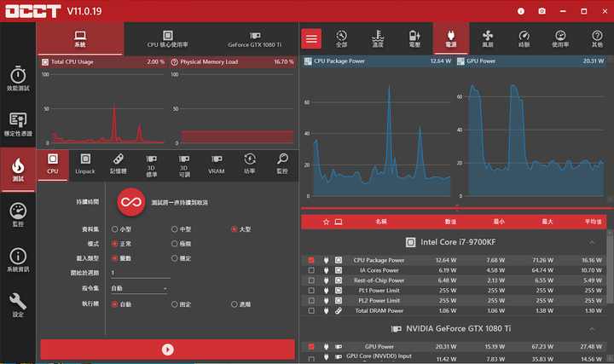Select the 功率 power test icon
This screenshot has height=364, width=614.
[249, 165]
